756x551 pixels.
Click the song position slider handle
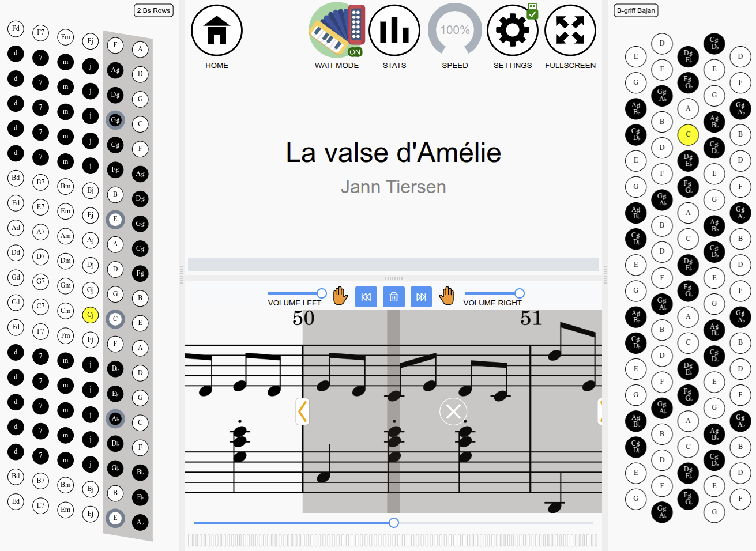[394, 523]
